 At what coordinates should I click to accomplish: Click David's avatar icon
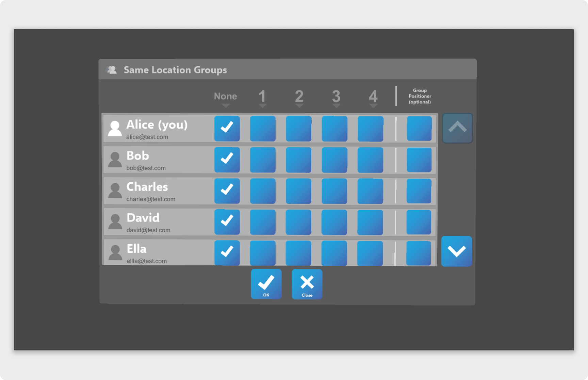pyautogui.click(x=115, y=221)
